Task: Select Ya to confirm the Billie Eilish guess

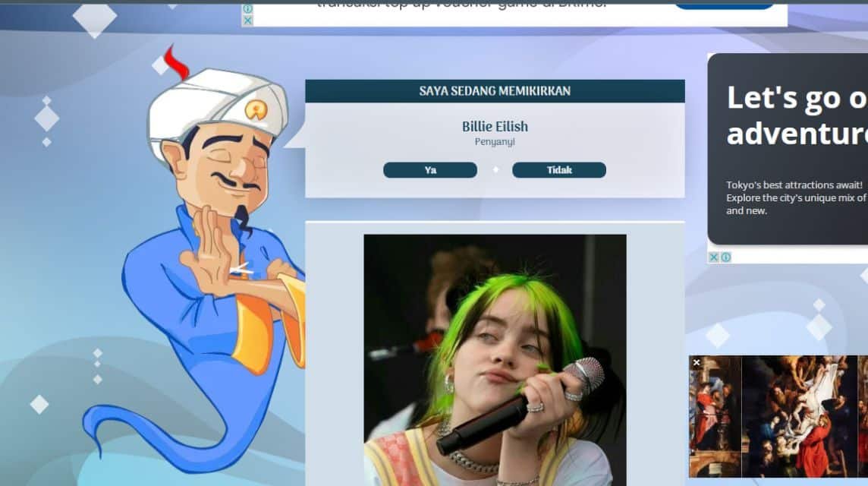Action: [x=429, y=169]
